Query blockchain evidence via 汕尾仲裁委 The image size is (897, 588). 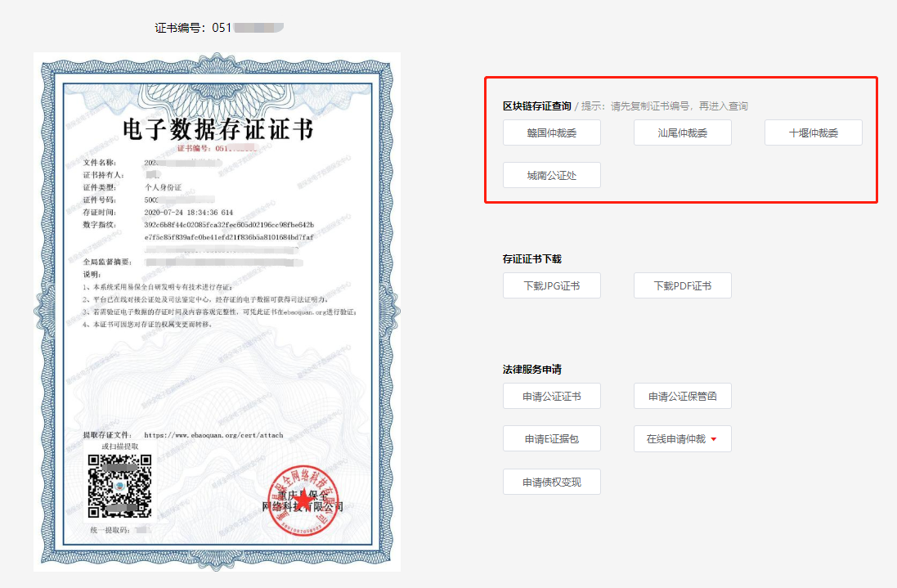click(x=682, y=132)
